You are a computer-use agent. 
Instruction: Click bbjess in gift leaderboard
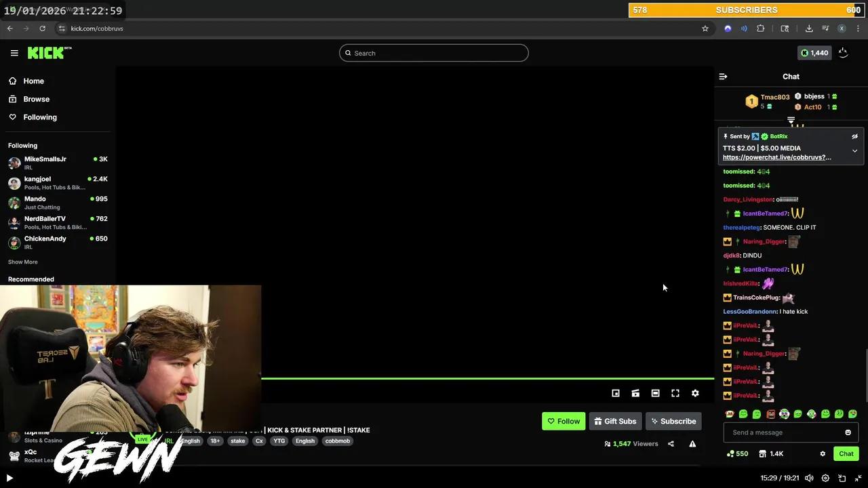point(814,96)
